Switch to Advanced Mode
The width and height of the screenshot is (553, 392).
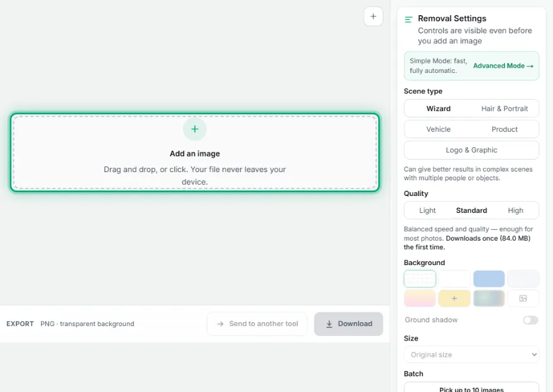point(503,66)
